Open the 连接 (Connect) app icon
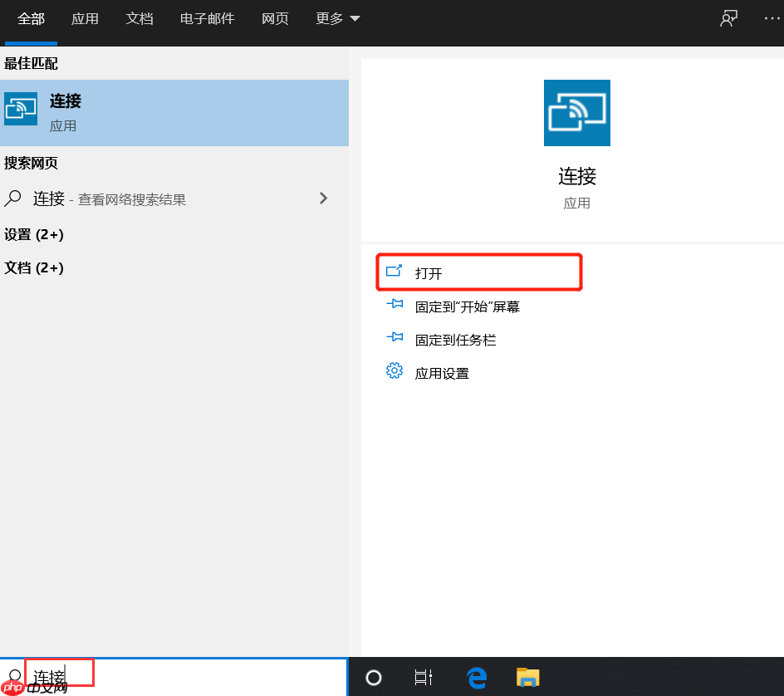The width and height of the screenshot is (784, 696). (x=20, y=108)
